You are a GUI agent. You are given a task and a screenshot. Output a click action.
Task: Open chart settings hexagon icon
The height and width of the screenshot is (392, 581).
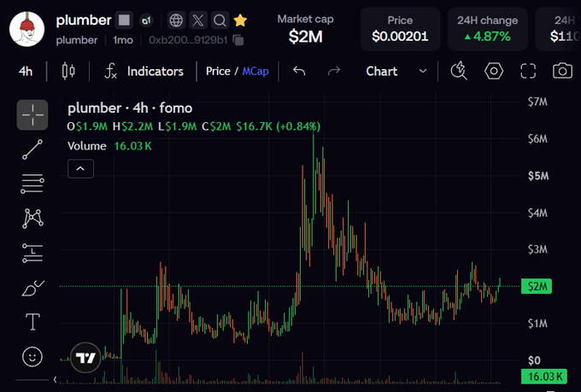pyautogui.click(x=494, y=71)
